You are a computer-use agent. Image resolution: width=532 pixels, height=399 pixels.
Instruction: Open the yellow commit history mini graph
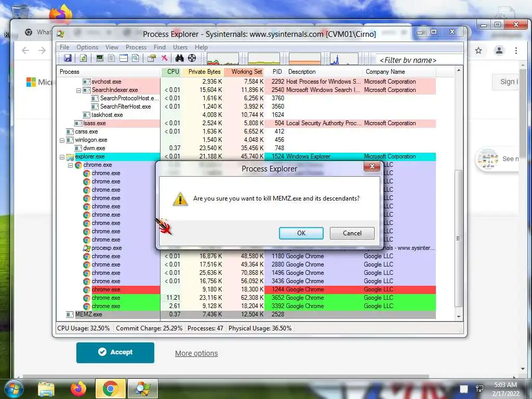(x=264, y=58)
